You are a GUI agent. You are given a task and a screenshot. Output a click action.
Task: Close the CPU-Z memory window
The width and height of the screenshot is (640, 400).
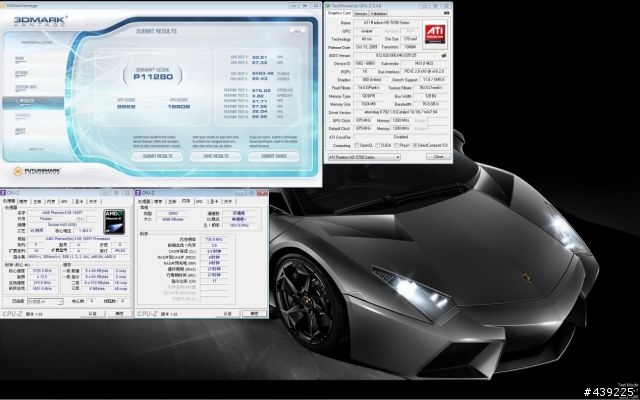pos(262,193)
